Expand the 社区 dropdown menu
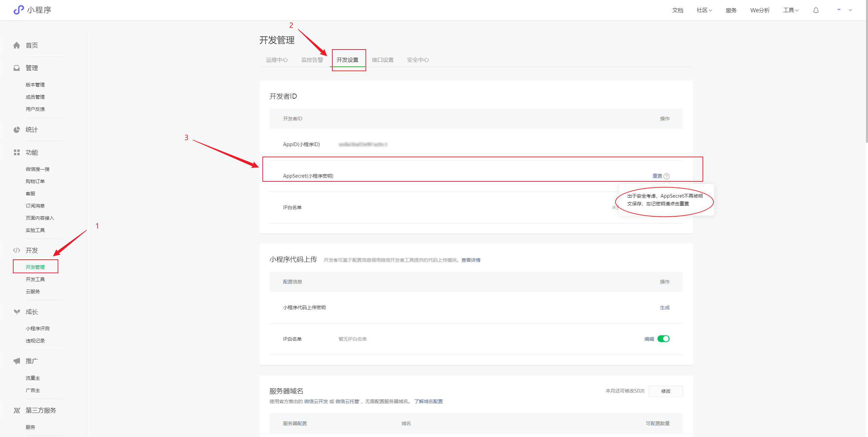 click(x=704, y=10)
